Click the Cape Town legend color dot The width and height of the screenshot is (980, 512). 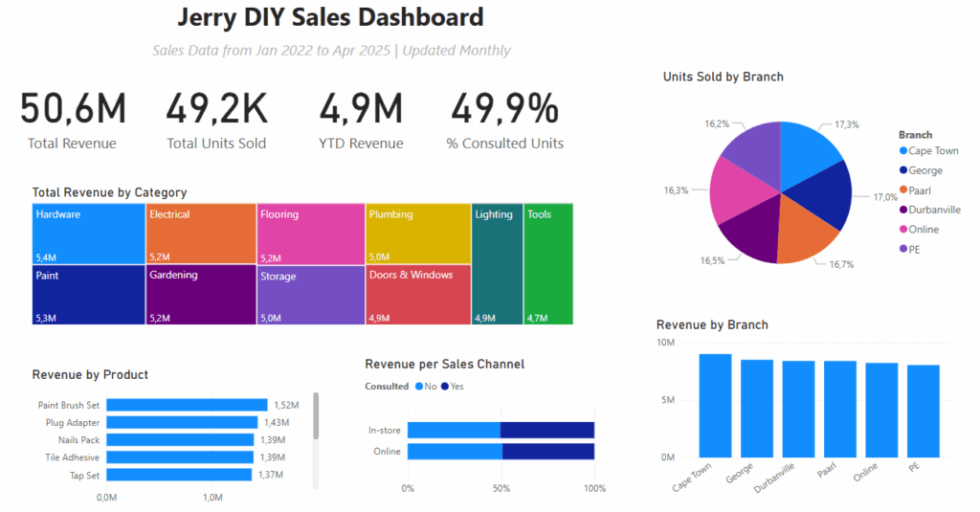pyautogui.click(x=903, y=150)
